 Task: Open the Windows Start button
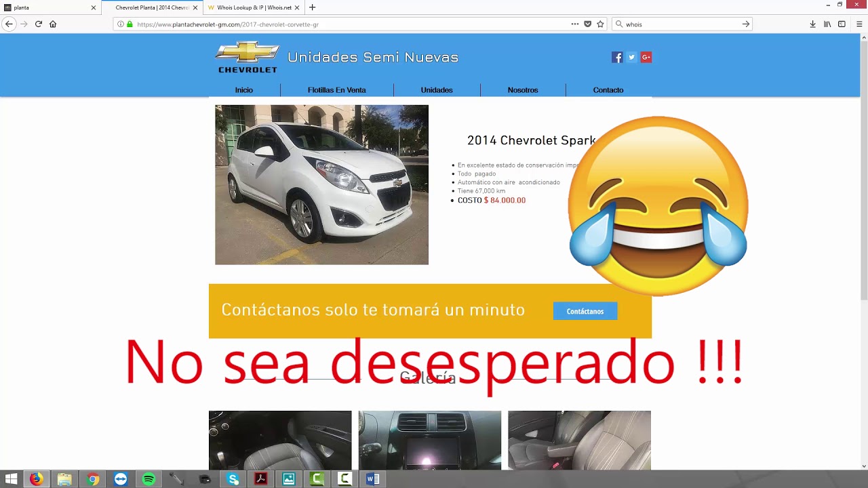pos(11,479)
